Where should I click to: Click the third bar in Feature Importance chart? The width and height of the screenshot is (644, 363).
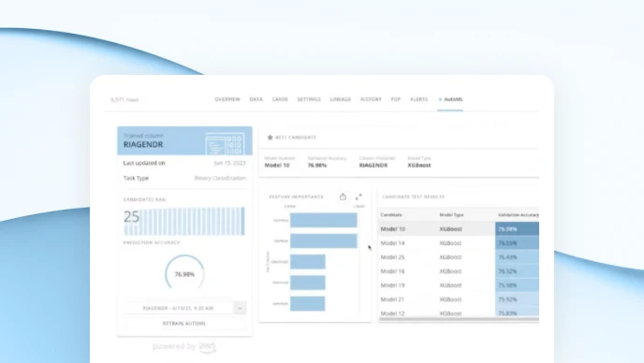pos(308,262)
